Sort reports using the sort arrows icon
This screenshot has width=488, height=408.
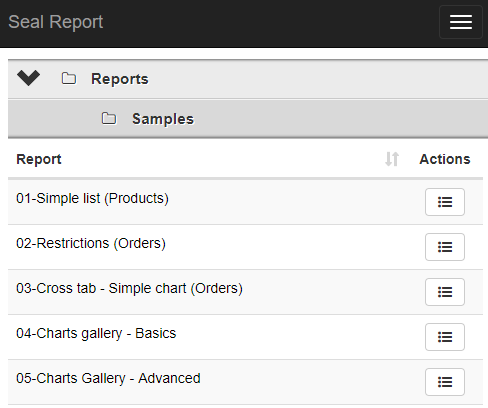click(x=392, y=159)
